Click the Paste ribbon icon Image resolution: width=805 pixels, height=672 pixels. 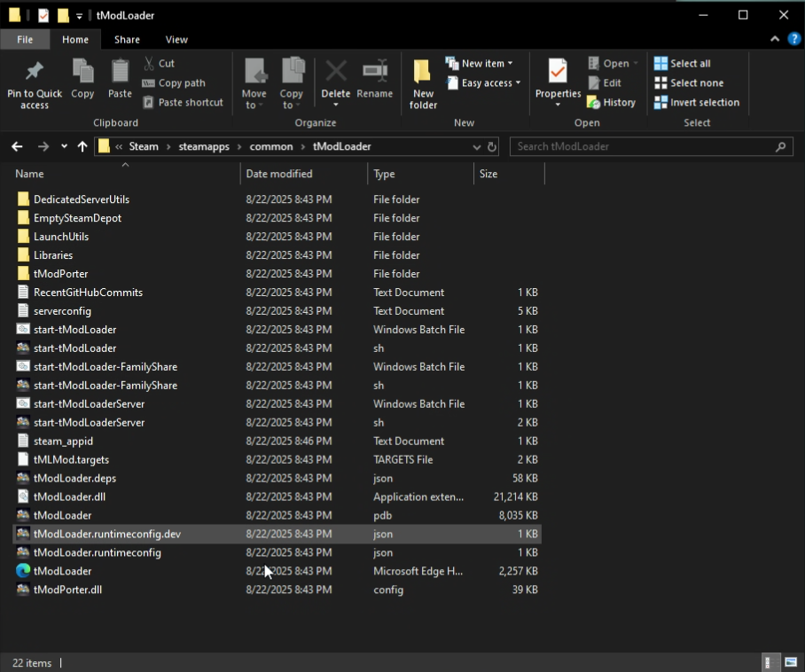coord(121,71)
